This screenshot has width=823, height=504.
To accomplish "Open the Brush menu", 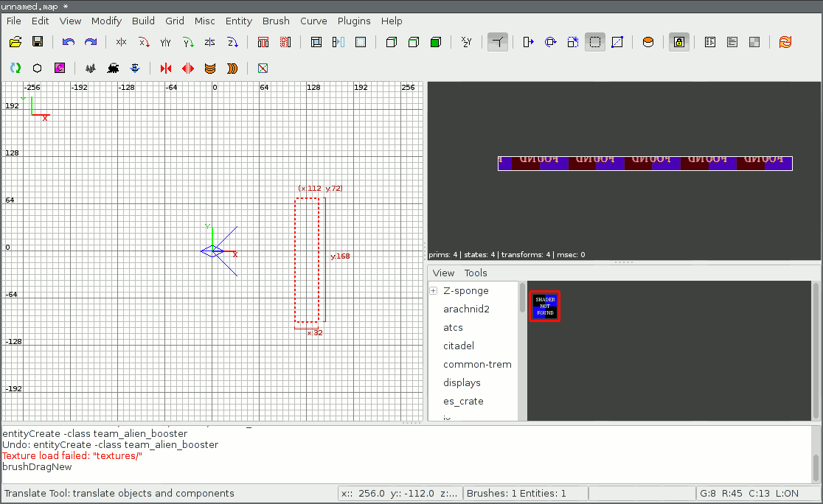I will tap(276, 21).
